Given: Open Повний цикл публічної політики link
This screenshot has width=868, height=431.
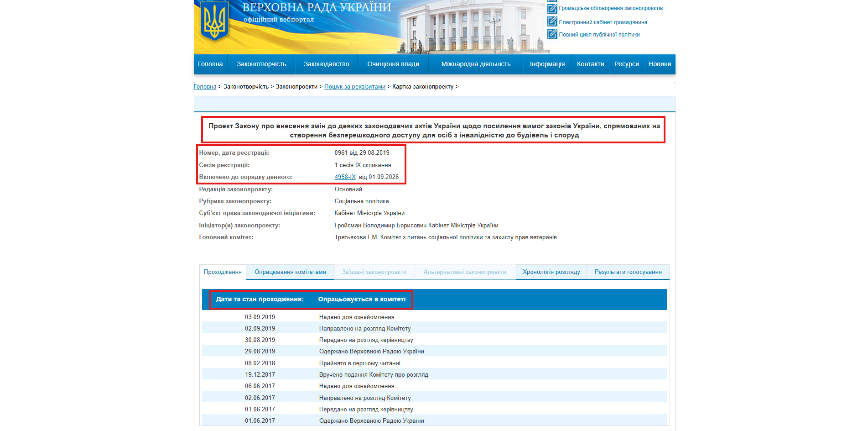Looking at the screenshot, I should pos(599,35).
